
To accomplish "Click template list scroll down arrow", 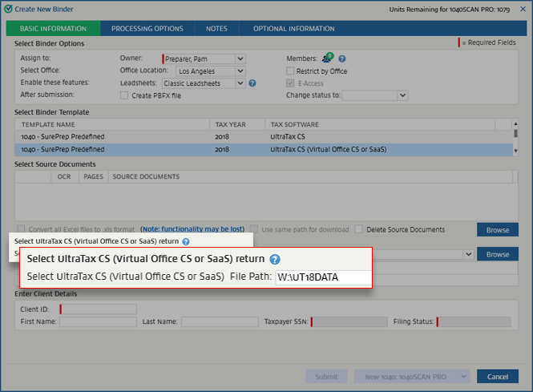I will point(515,150).
